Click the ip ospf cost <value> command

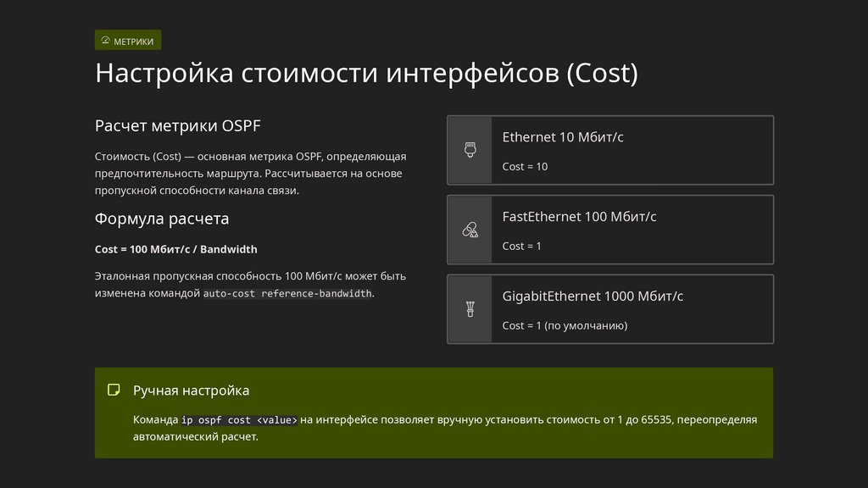coord(239,419)
